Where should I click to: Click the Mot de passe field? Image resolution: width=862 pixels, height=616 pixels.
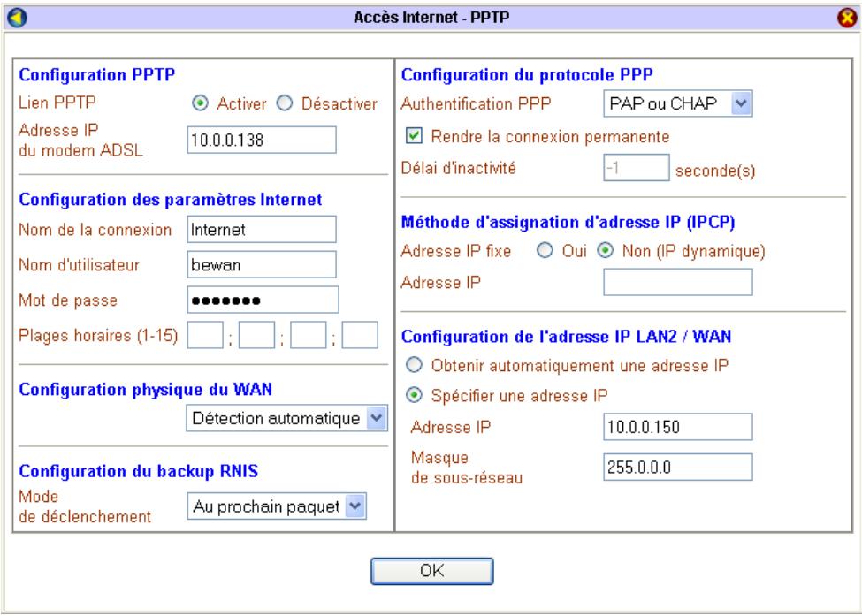point(263,300)
